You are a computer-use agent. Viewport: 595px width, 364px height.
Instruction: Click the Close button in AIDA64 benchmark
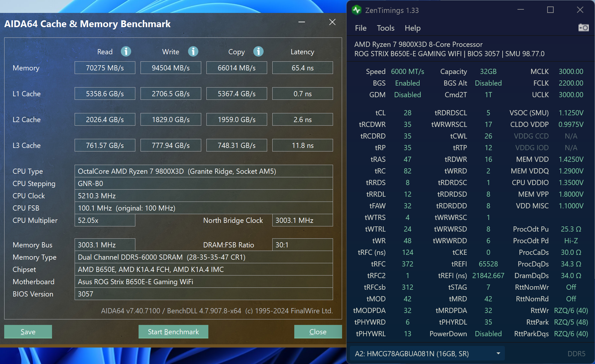click(318, 331)
